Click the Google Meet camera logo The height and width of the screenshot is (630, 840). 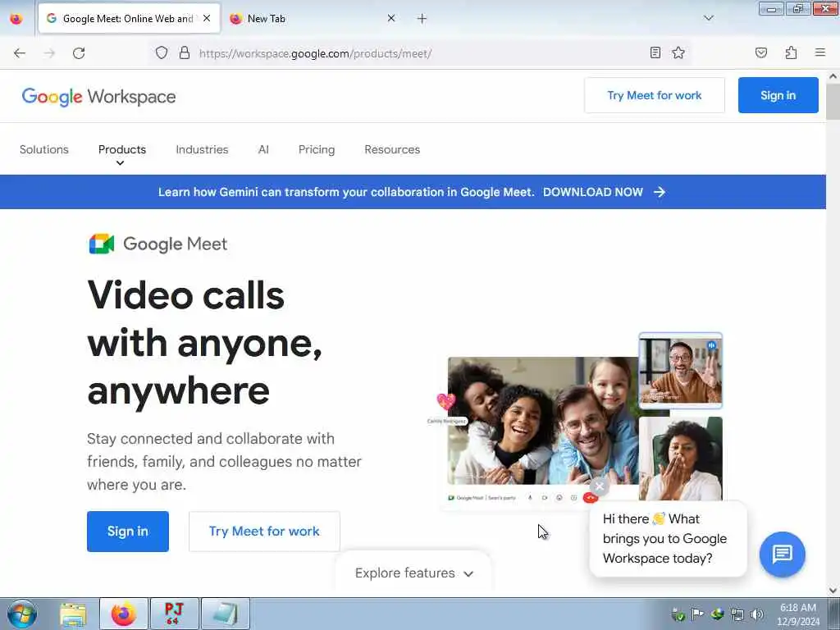tap(101, 244)
